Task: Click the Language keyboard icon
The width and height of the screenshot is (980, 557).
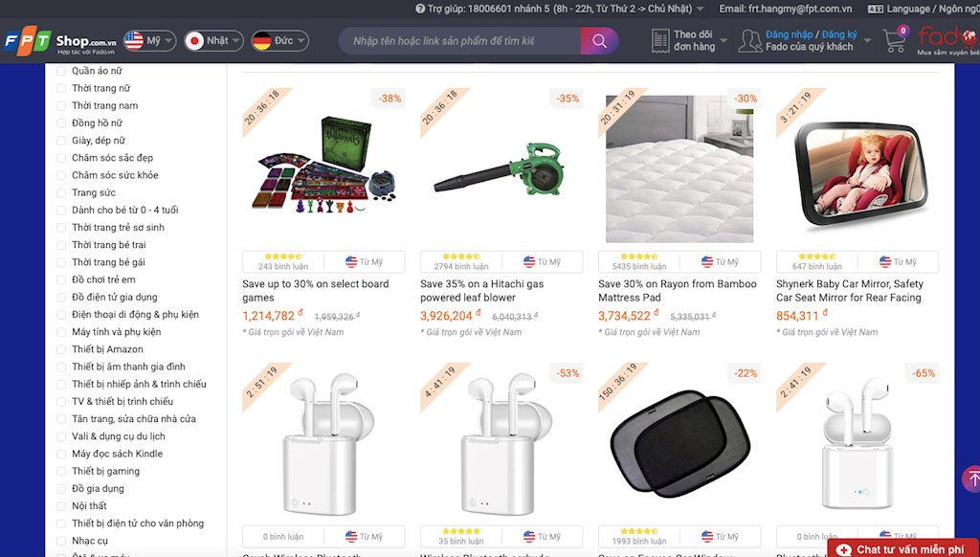Action: coord(875,9)
